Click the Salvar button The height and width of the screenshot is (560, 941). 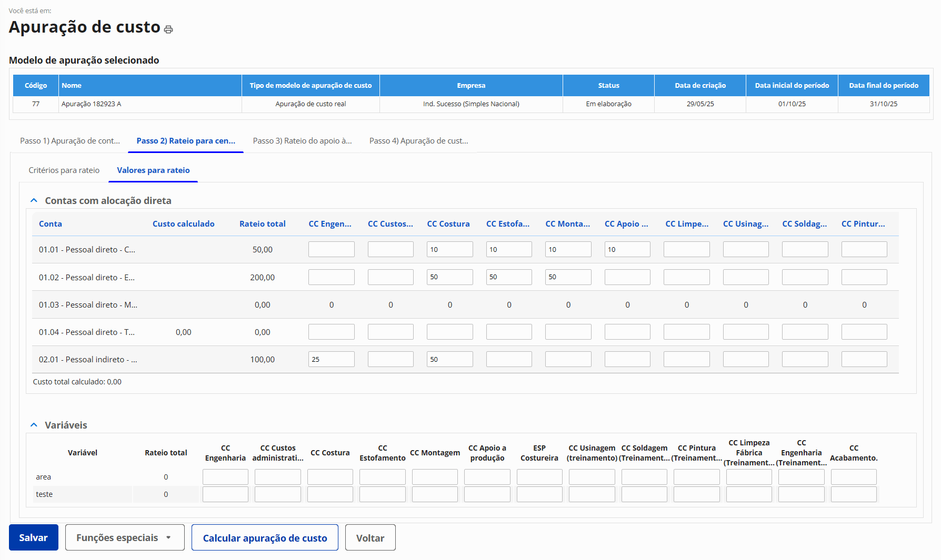(34, 537)
